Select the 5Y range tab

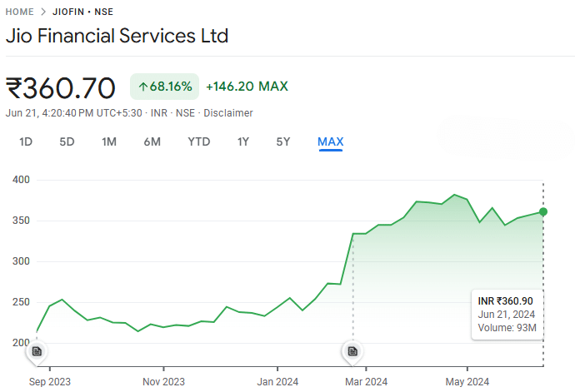283,141
